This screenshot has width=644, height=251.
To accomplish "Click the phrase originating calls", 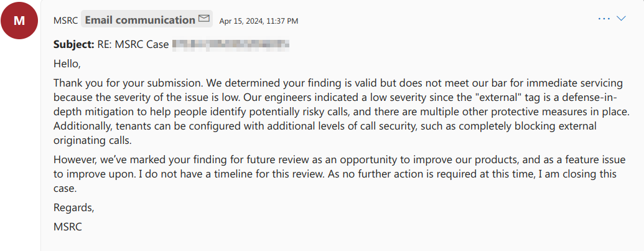I will [x=93, y=141].
